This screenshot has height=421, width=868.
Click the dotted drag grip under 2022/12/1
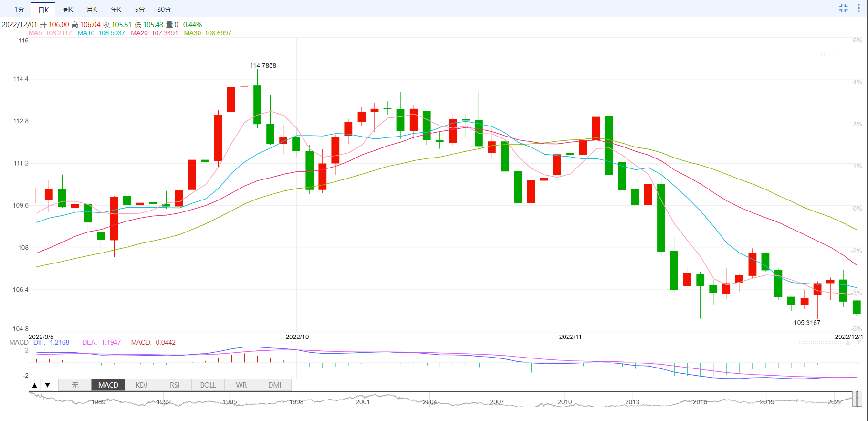tap(820, 343)
